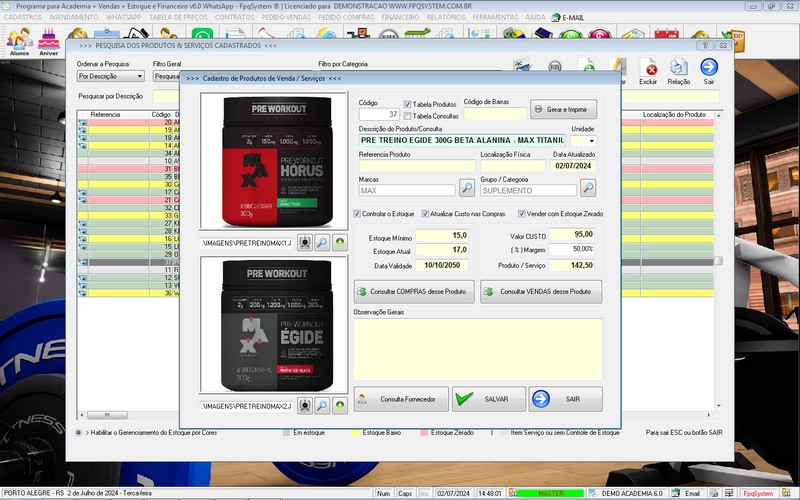Click the green Em estoque legend swatch
800x500 pixels.
pos(287,433)
